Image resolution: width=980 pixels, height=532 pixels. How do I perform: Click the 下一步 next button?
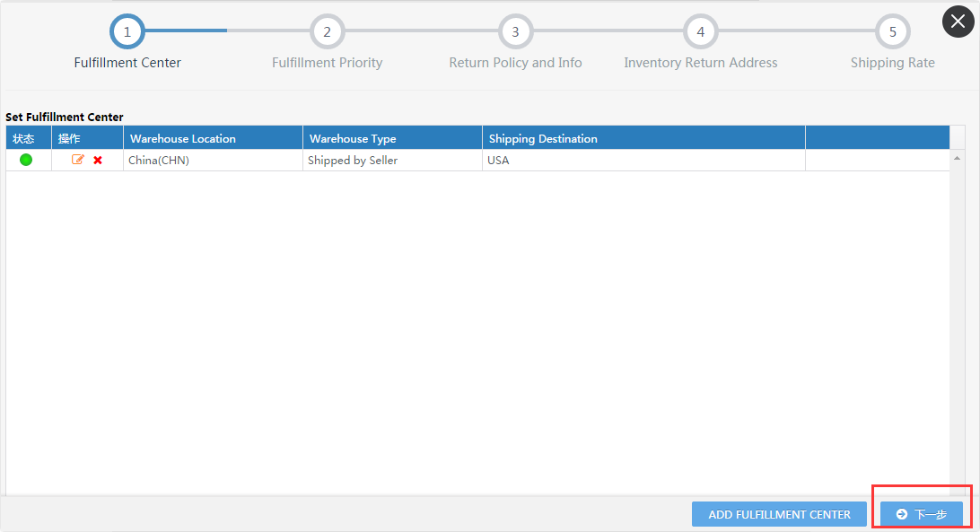point(921,514)
